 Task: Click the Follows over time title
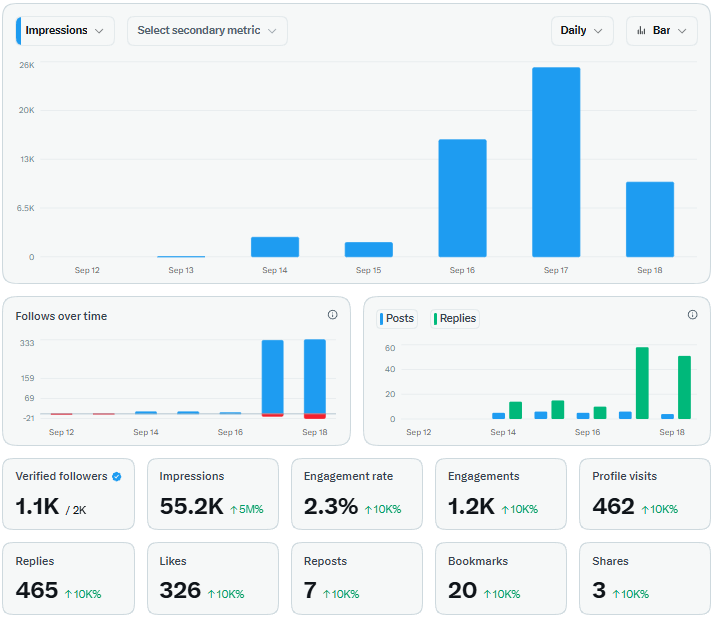coord(61,316)
